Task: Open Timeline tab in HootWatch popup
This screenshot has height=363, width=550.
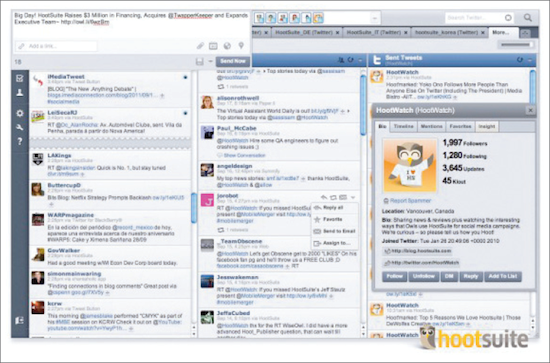Action: click(403, 126)
